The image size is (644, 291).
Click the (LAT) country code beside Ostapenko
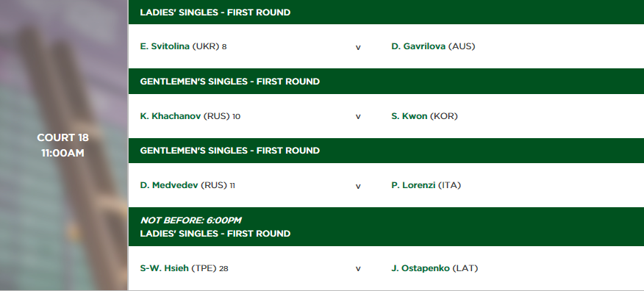pos(465,268)
